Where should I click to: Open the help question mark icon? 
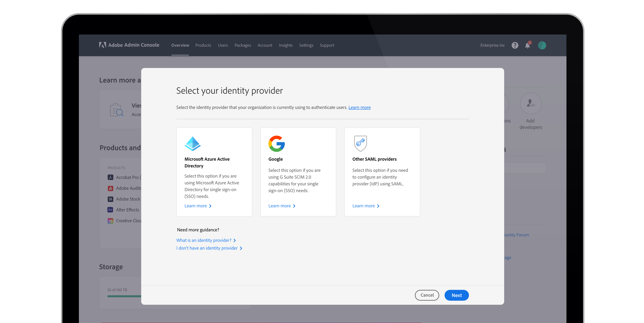(515, 45)
